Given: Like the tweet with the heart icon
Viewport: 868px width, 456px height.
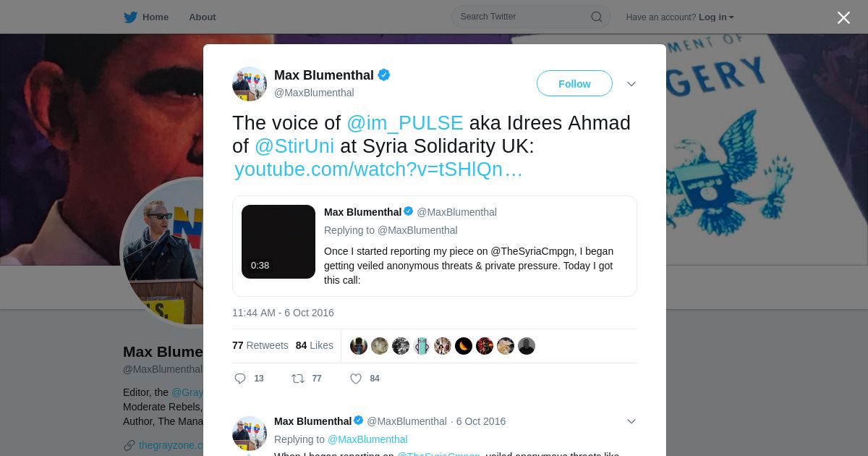Looking at the screenshot, I should [x=355, y=379].
